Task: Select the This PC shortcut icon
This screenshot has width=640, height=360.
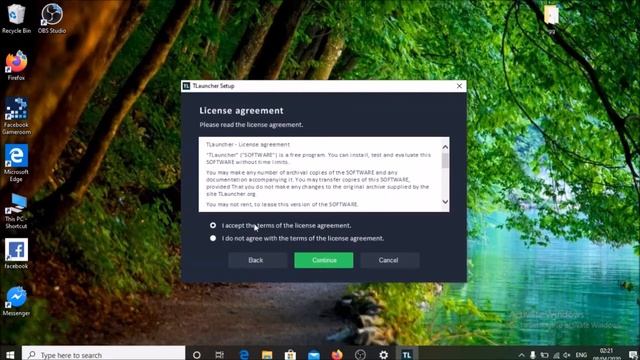Action: 16,211
